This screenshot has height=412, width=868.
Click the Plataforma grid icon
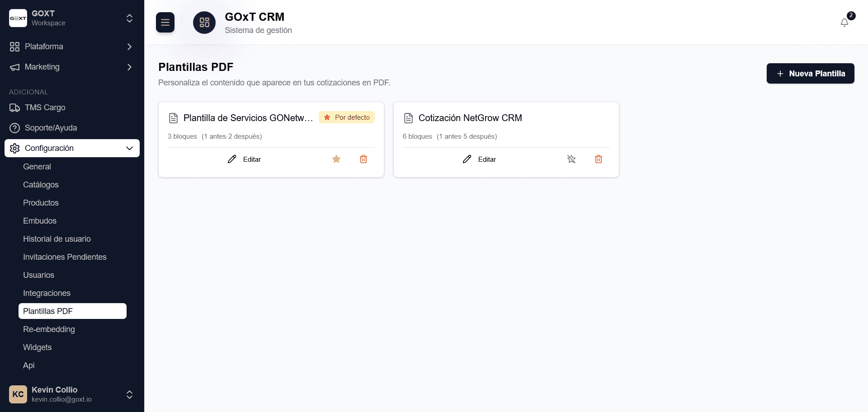[x=14, y=47]
